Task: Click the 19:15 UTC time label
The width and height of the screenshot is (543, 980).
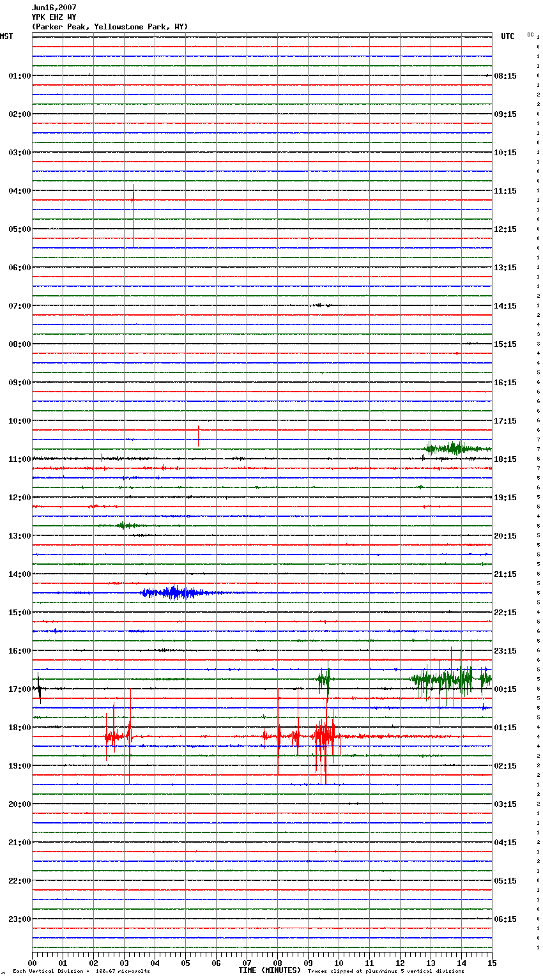Action: [x=505, y=498]
